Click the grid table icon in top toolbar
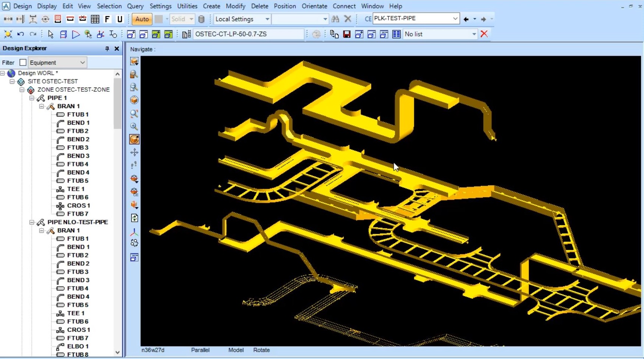The width and height of the screenshot is (644, 359). tap(95, 19)
